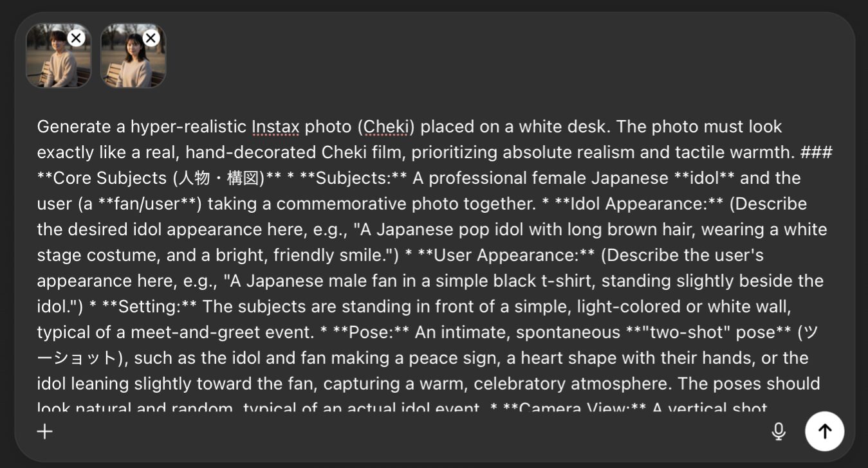Send the prompt with the up-arrow button
Viewport: 868px width, 468px height.
824,431
